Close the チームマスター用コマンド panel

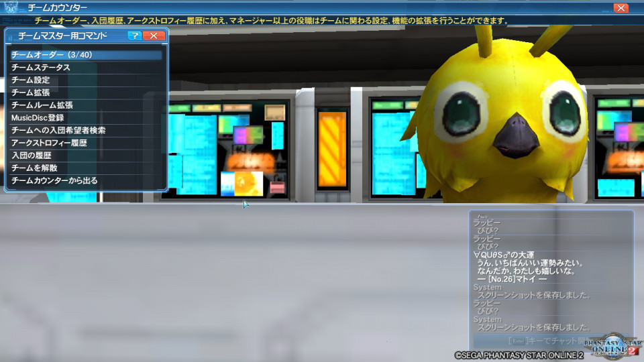pos(154,36)
